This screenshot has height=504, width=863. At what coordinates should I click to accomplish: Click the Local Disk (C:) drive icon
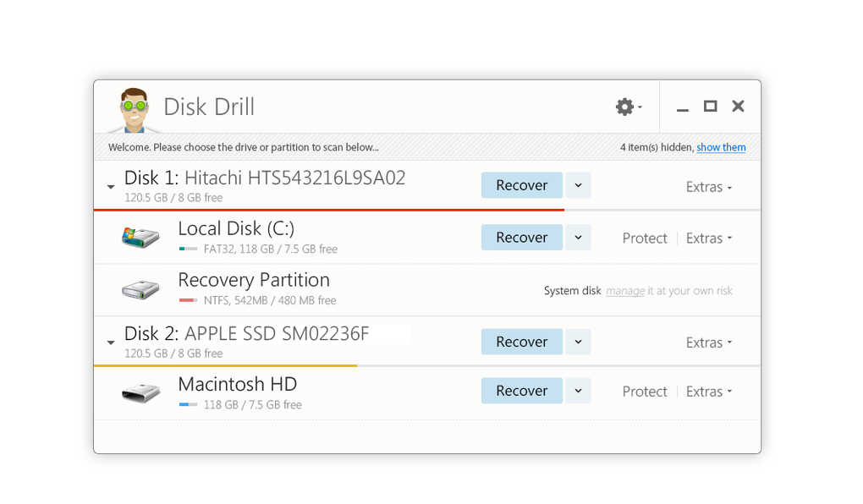140,238
